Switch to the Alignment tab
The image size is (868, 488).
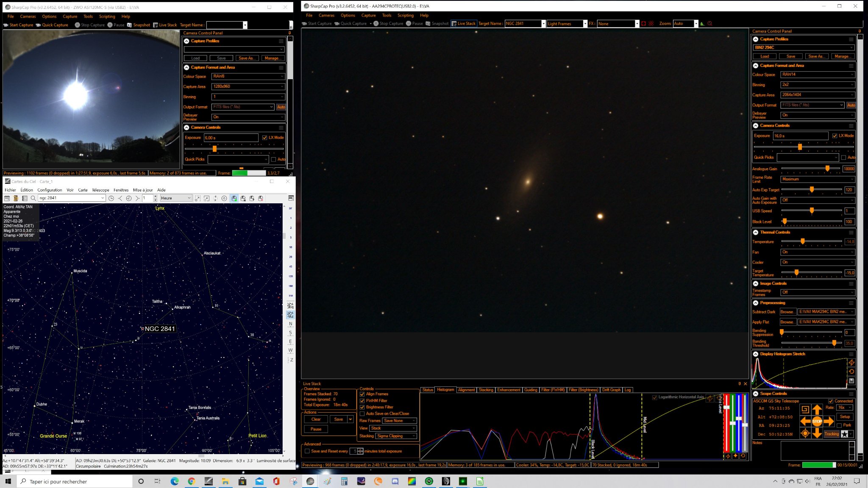click(466, 390)
